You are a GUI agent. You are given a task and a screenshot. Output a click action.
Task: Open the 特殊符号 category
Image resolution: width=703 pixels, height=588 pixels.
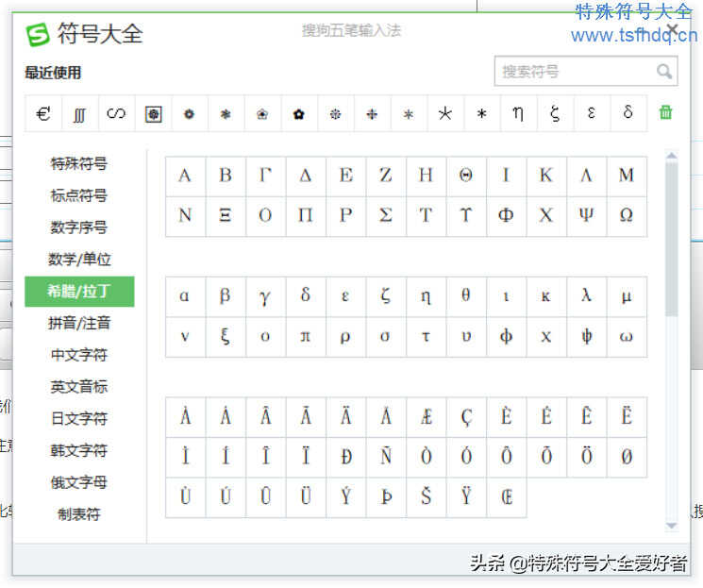[79, 164]
